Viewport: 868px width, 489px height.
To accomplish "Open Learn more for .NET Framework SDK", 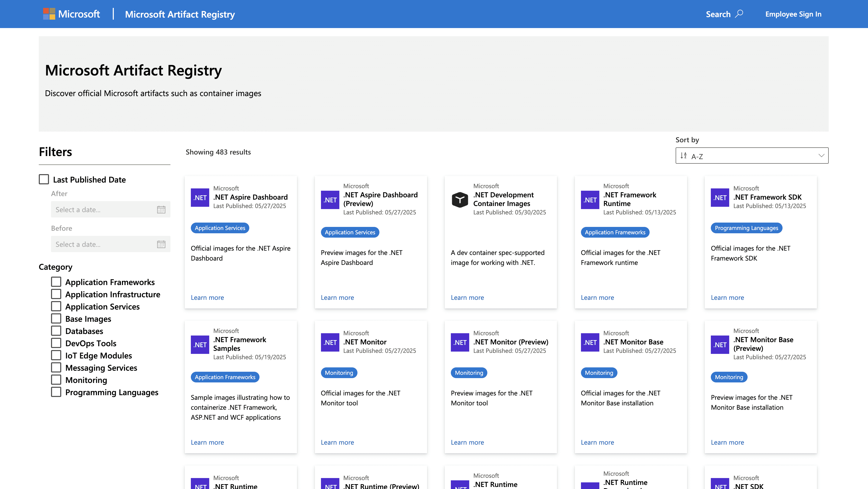I will tap(727, 297).
